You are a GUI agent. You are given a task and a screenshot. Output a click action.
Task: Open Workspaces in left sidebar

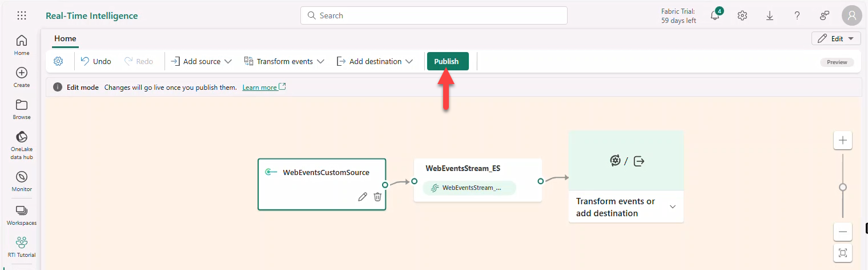pos(22,215)
